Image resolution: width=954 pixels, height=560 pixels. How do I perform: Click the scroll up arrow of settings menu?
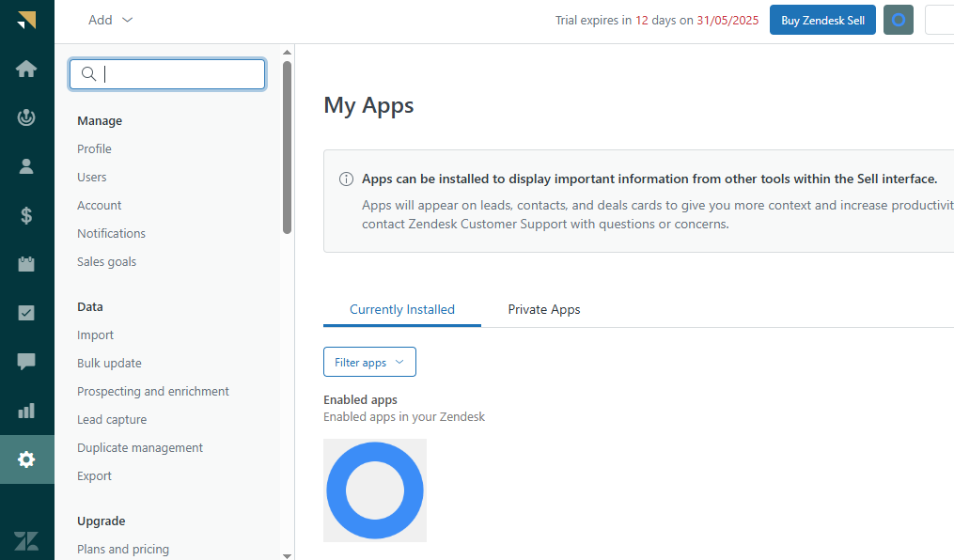click(x=288, y=53)
